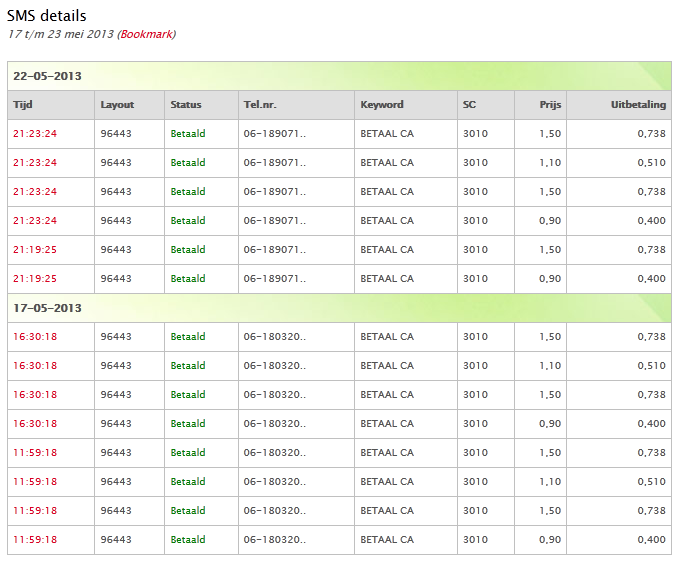683x564 pixels.
Task: Click payout 0,400 in the 21:19:25 row
Action: [652, 278]
